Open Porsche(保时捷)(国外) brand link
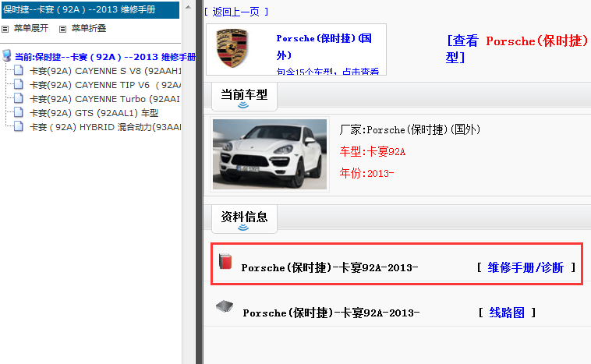The width and height of the screenshot is (591, 364). pyautogui.click(x=324, y=47)
